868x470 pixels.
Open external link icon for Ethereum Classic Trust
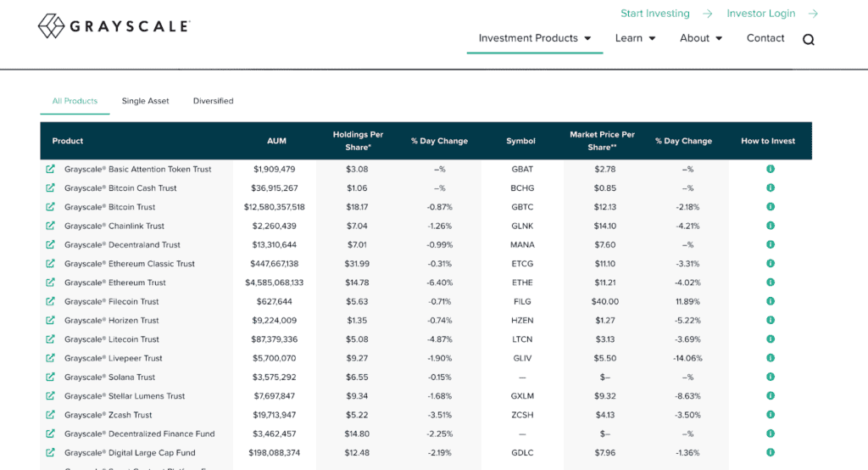point(50,263)
